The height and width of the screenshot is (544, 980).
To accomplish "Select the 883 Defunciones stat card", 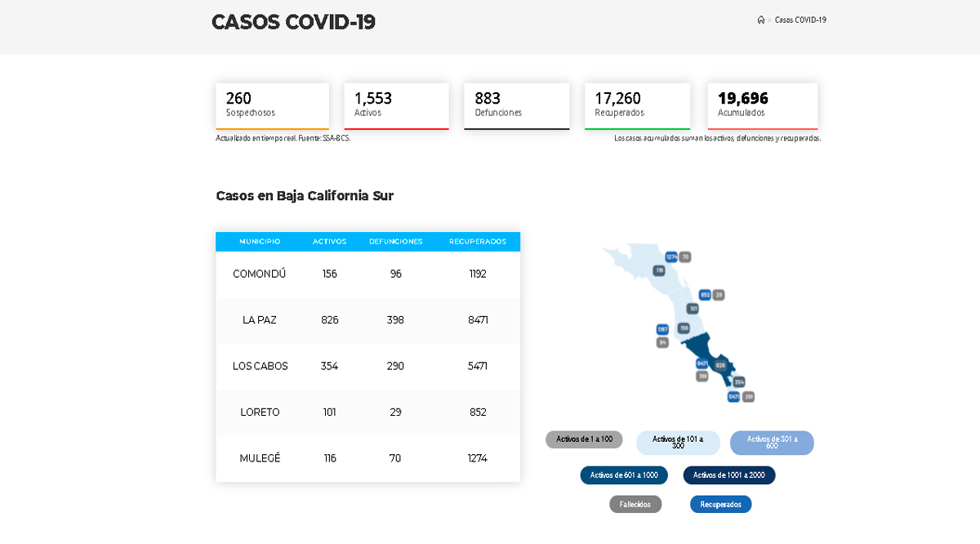I will (516, 105).
